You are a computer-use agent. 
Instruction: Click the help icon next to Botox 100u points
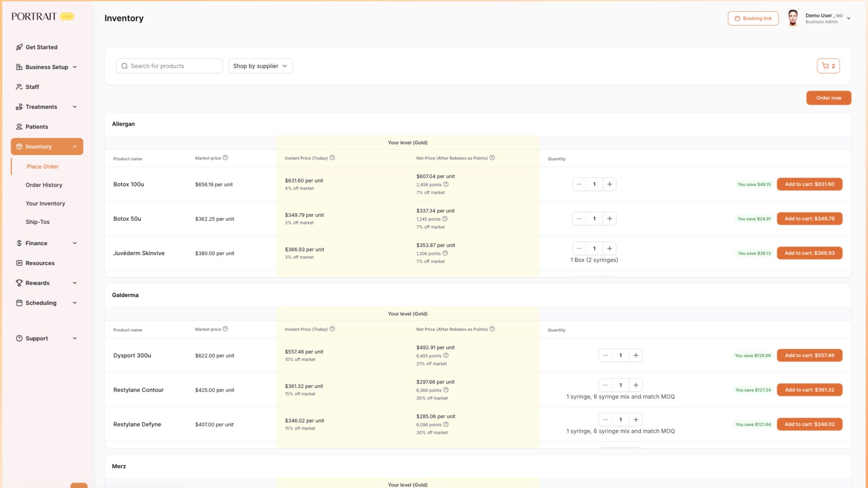pos(446,184)
